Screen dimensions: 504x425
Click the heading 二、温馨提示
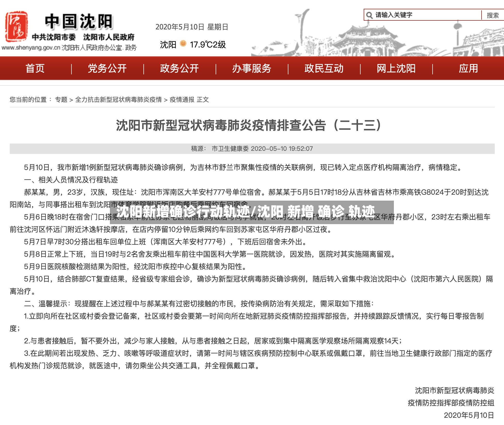coord(46,304)
